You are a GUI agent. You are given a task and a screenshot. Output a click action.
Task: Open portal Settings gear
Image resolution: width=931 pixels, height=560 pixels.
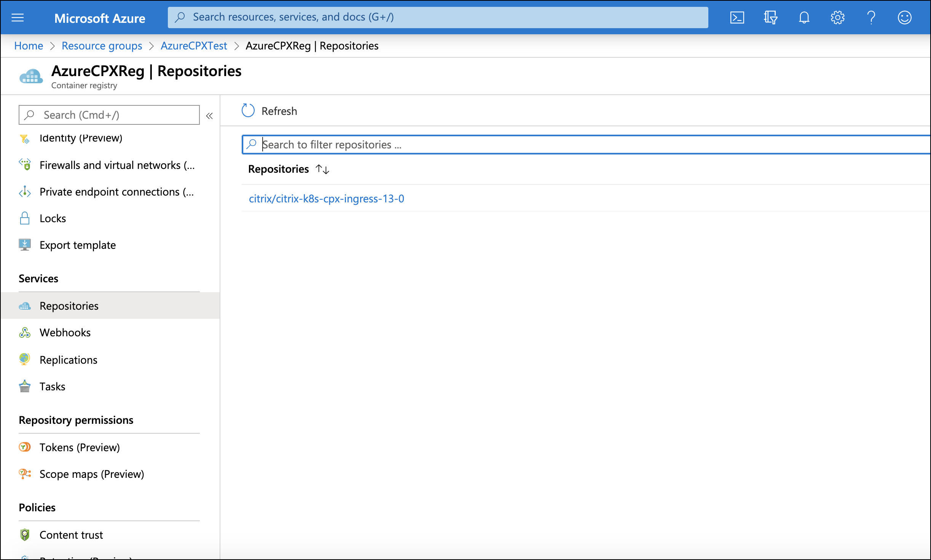click(x=837, y=17)
